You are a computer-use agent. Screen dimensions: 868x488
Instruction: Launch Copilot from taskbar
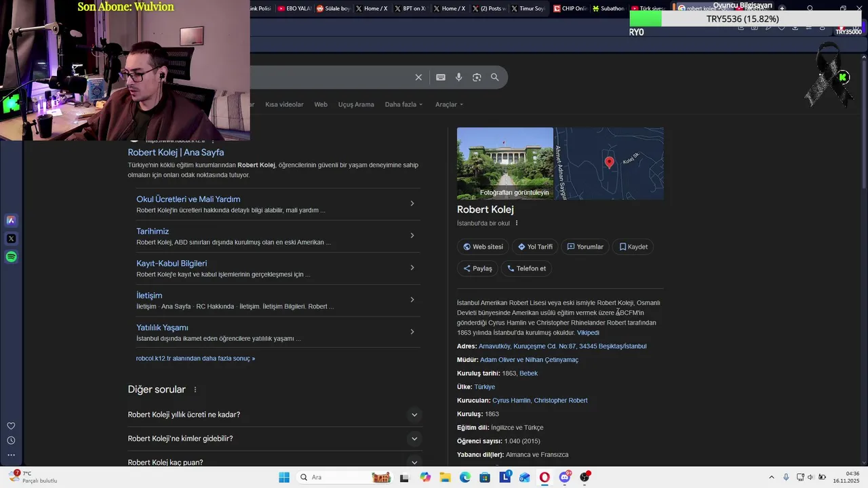click(425, 477)
